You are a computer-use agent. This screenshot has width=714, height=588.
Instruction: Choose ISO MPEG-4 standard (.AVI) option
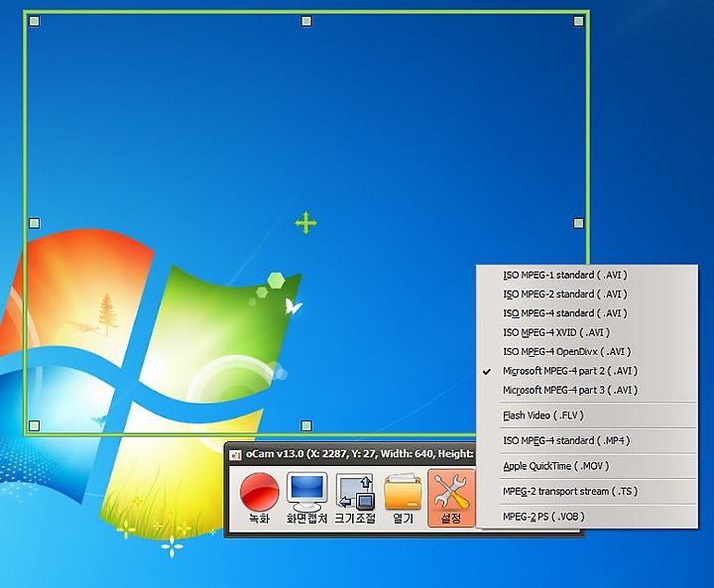click(587, 313)
